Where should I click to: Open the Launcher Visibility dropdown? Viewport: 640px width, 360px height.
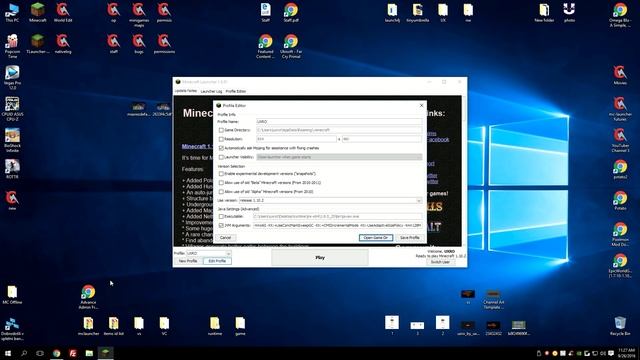(339, 157)
